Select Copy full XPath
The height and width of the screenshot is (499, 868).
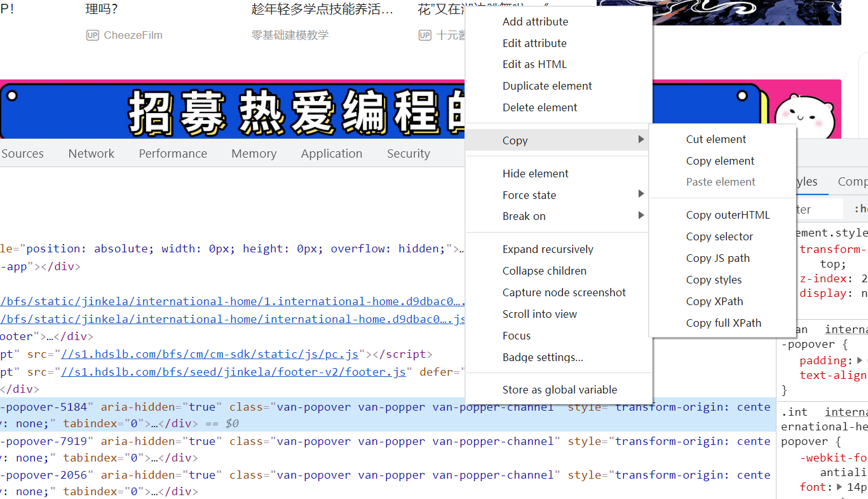click(722, 323)
